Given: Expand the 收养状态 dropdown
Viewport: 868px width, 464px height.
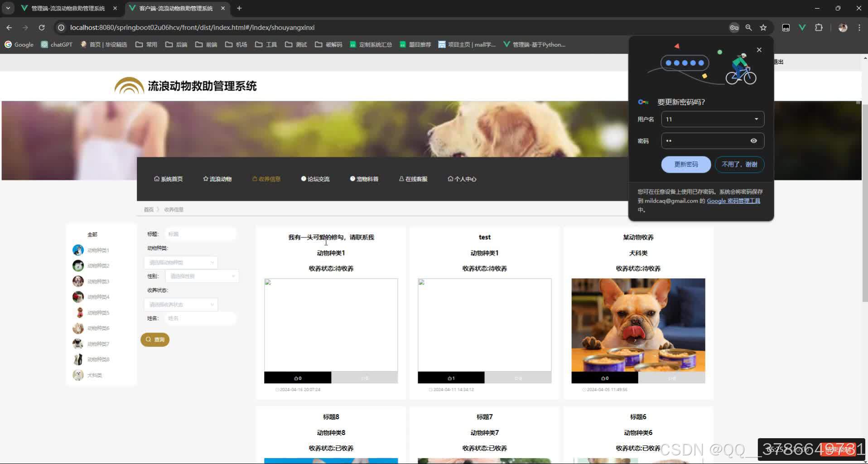Looking at the screenshot, I should [181, 304].
